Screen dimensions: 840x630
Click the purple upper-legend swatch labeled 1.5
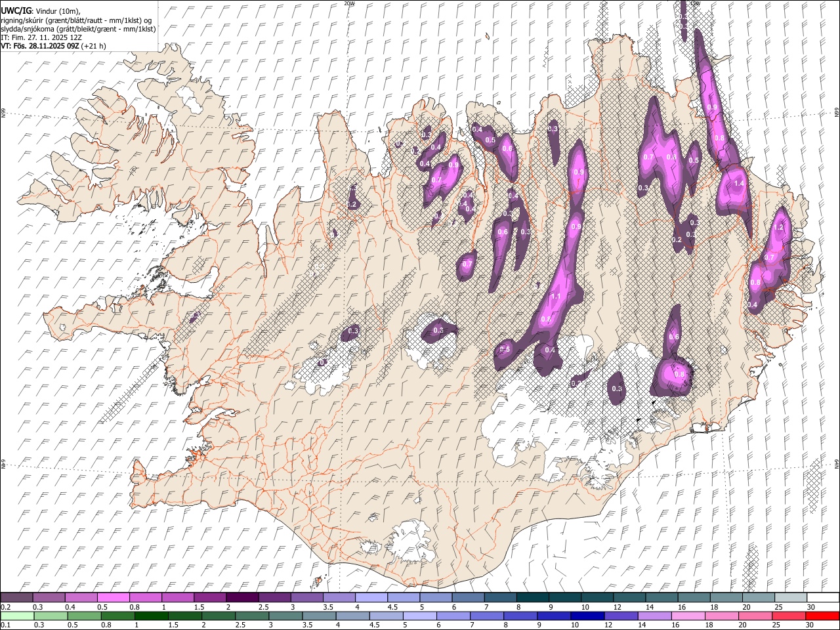[x=210, y=597]
